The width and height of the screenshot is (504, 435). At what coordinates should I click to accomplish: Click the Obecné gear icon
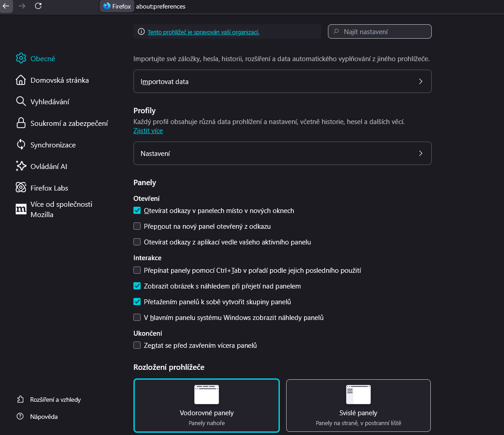[21, 58]
